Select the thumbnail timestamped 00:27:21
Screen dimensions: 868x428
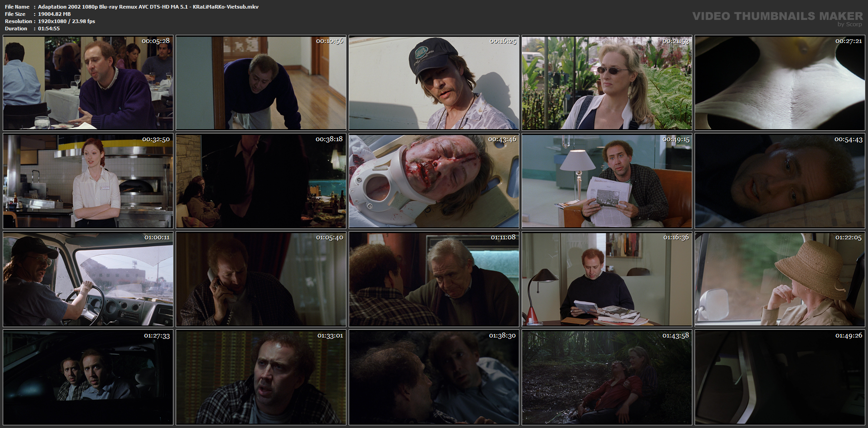[780, 83]
